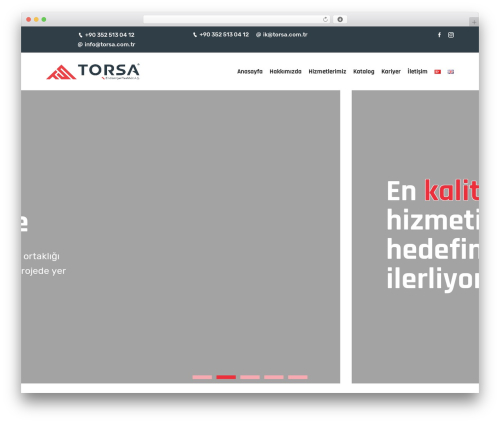Click the @ icon beside ik@torsa.com.tr

click(258, 34)
